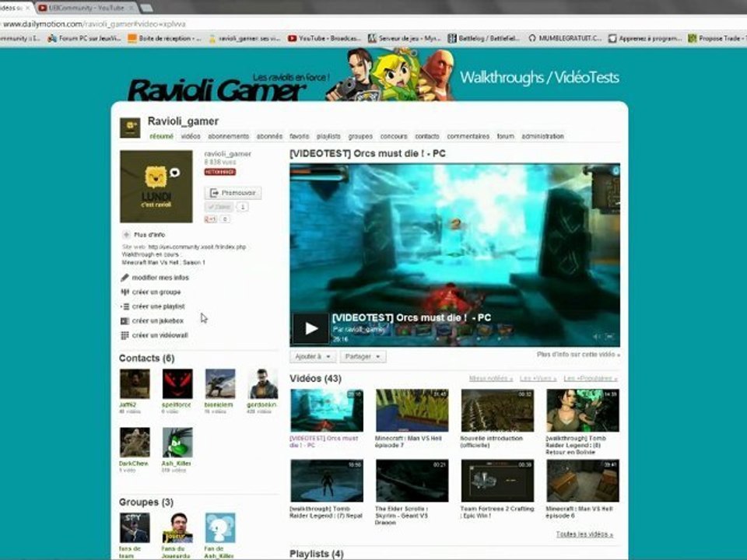
Task: Open contact bioniclem avatar
Action: coord(220,383)
